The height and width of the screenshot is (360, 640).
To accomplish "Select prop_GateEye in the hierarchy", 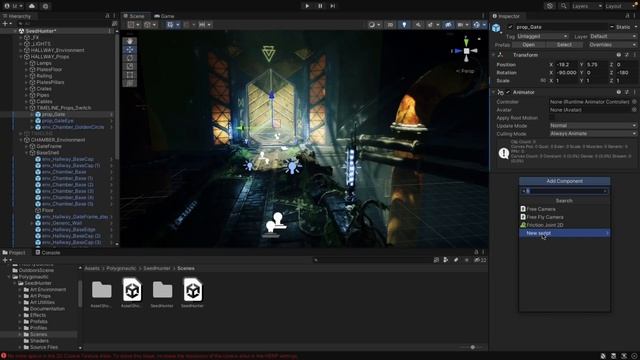I will click(58, 121).
